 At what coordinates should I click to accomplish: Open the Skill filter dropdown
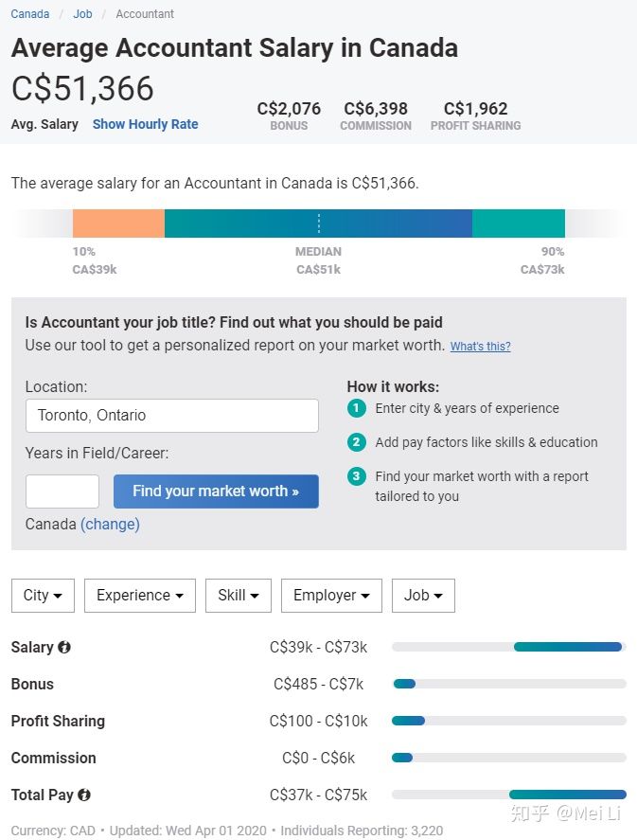(238, 596)
